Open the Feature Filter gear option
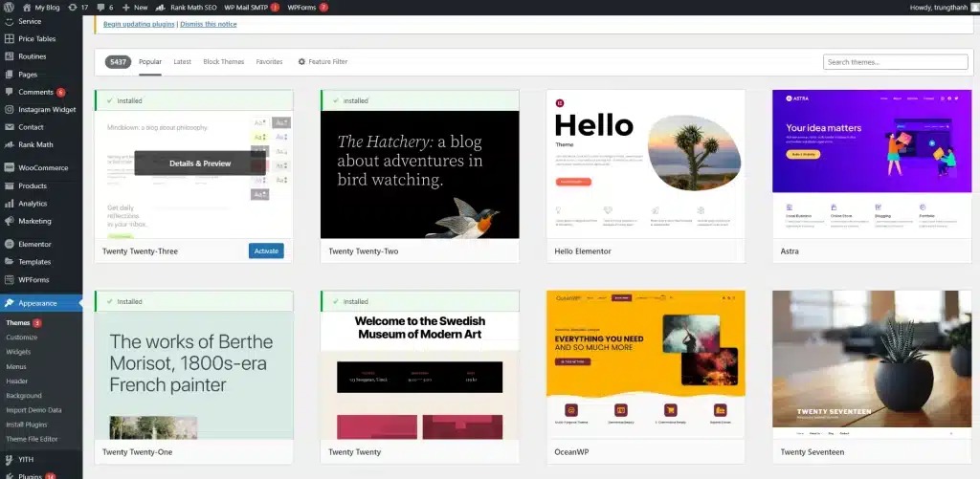 [323, 61]
